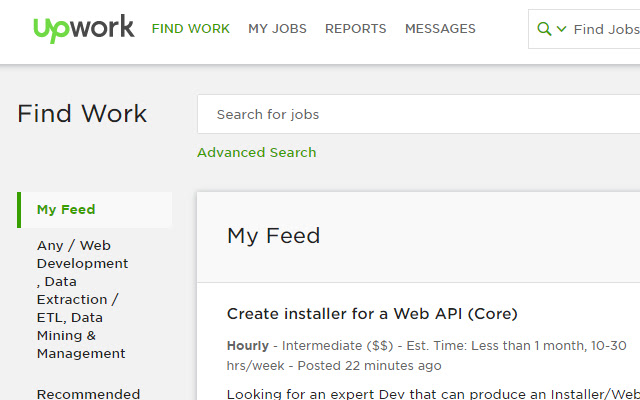Viewport: 640px width, 400px height.
Task: Click the green search magnifier icon
Action: 544,29
